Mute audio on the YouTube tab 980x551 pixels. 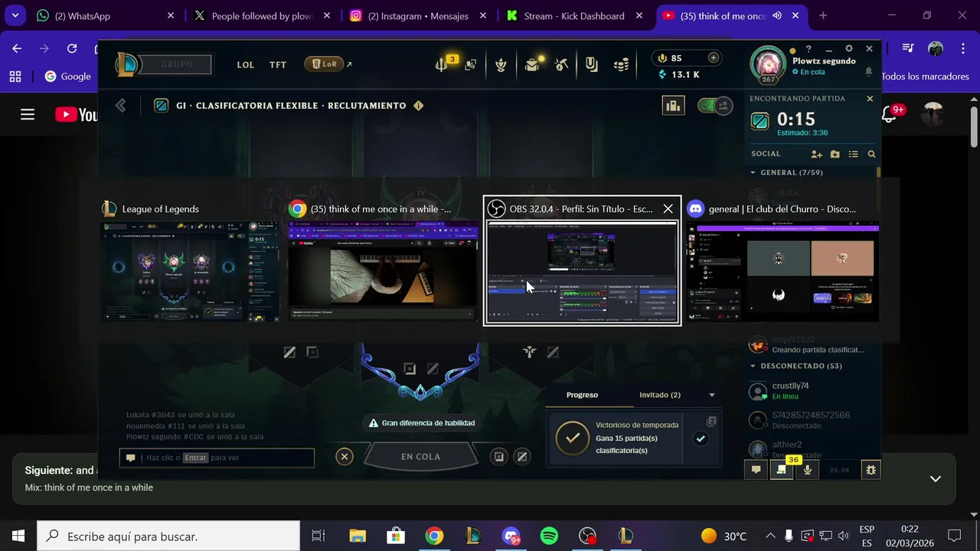[777, 16]
